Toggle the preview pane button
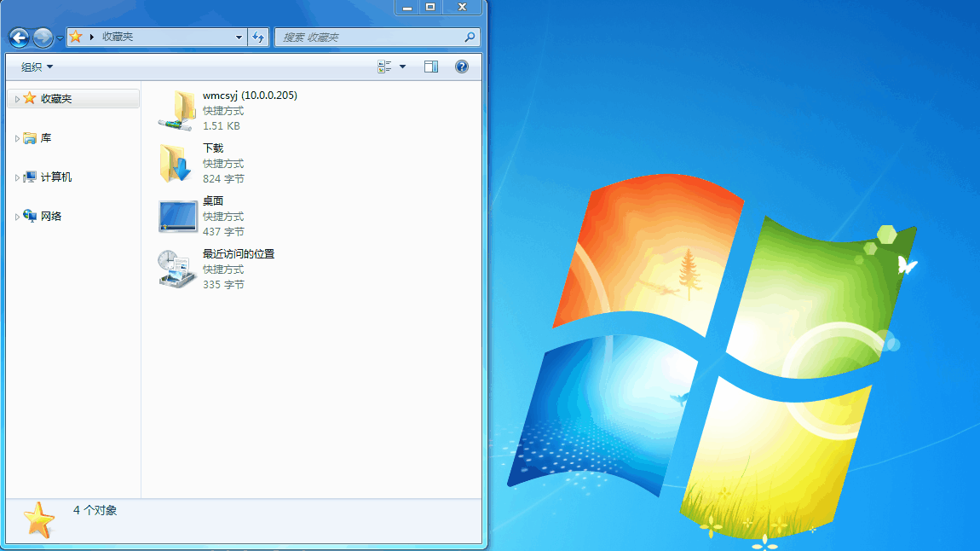This screenshot has width=980, height=551. pos(431,67)
